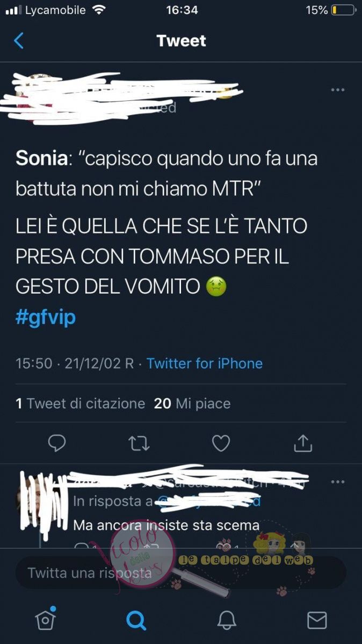
Task: Open the mentioned user in In risposta a
Action: [x=208, y=502]
